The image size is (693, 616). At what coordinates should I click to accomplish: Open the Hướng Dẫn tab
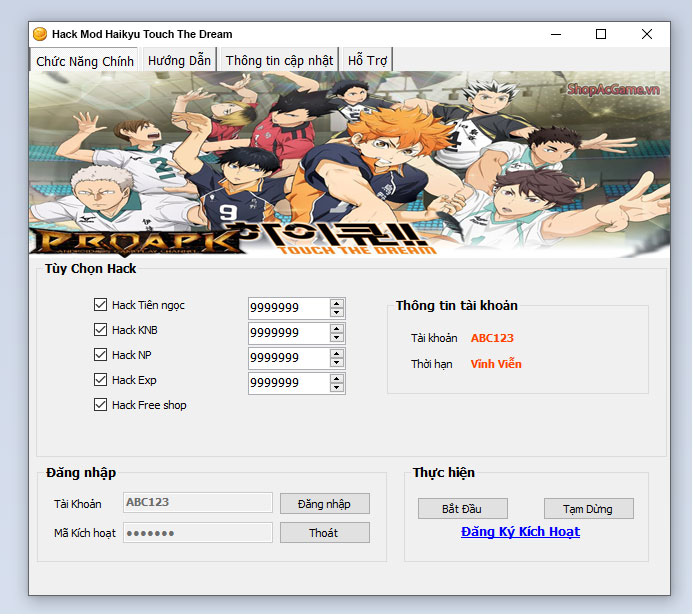click(x=179, y=60)
